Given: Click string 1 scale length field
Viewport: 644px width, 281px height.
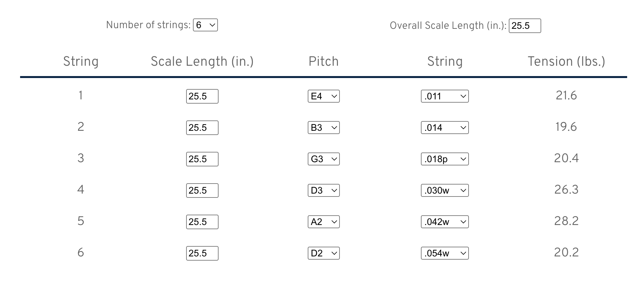Looking at the screenshot, I should pos(202,96).
